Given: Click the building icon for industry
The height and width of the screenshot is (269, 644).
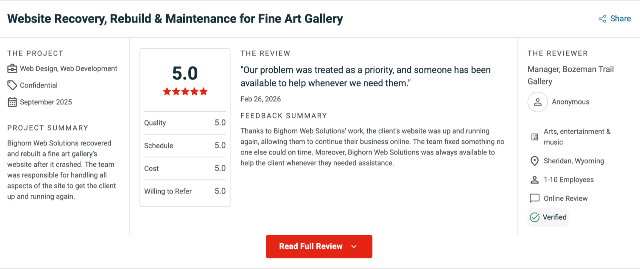Looking at the screenshot, I should [x=535, y=137].
